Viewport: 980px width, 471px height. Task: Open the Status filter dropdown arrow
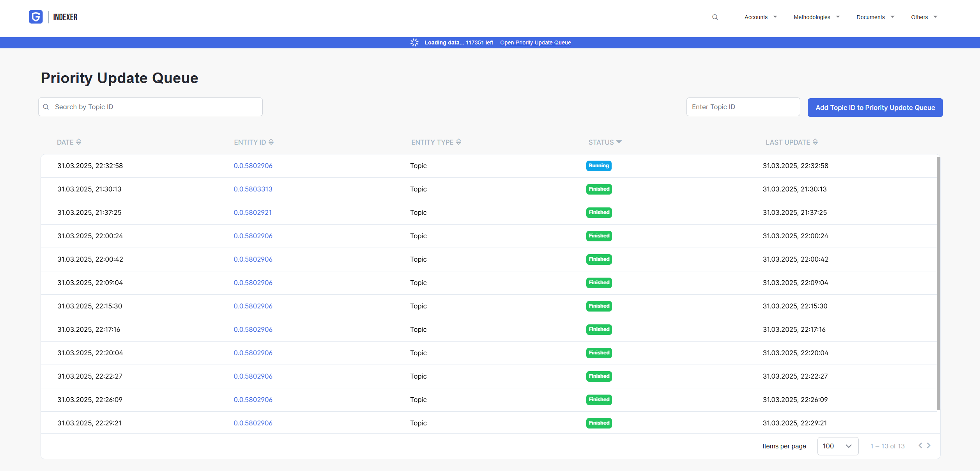[x=619, y=142]
